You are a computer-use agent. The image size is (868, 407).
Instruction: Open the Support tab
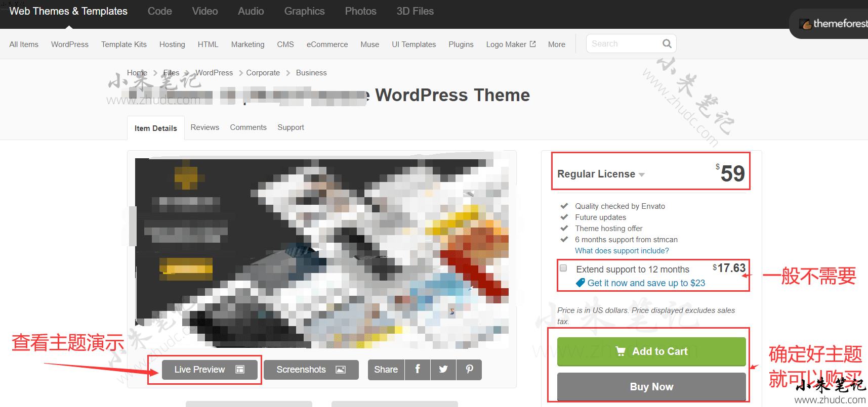291,127
